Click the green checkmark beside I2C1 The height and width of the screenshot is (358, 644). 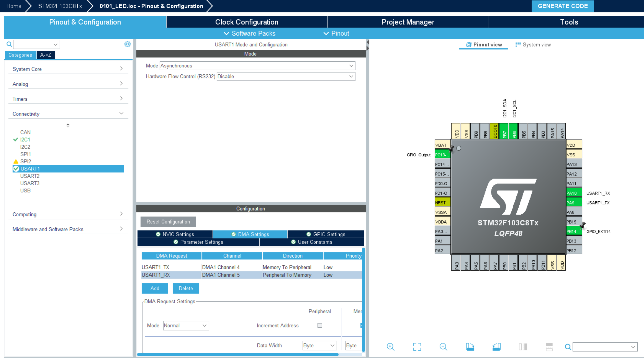[x=16, y=140]
